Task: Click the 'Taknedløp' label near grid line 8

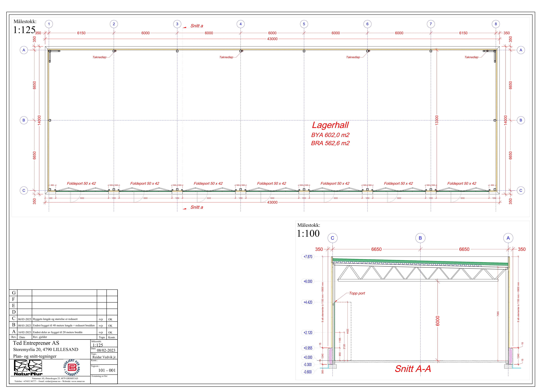Action: click(x=471, y=57)
